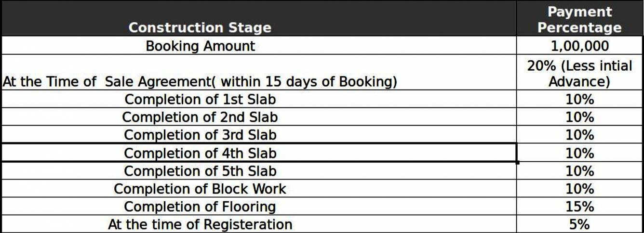This screenshot has width=644, height=233.
Task: Click the Completion of 5th Slab cell
Action: tap(201, 171)
